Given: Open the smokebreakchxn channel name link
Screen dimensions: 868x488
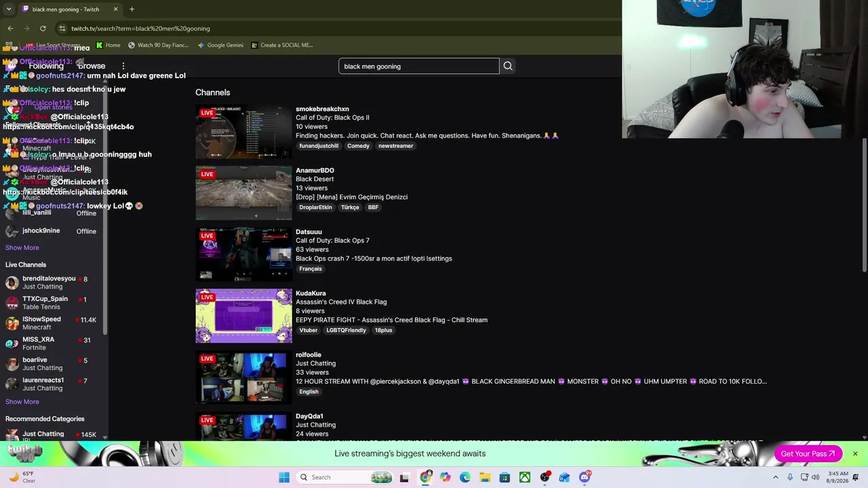Looking at the screenshot, I should coord(322,108).
